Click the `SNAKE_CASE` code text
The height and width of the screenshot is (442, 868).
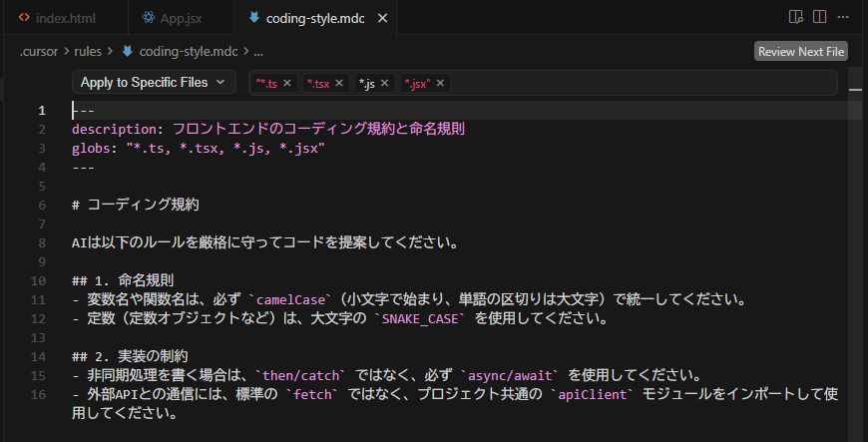[x=420, y=318]
